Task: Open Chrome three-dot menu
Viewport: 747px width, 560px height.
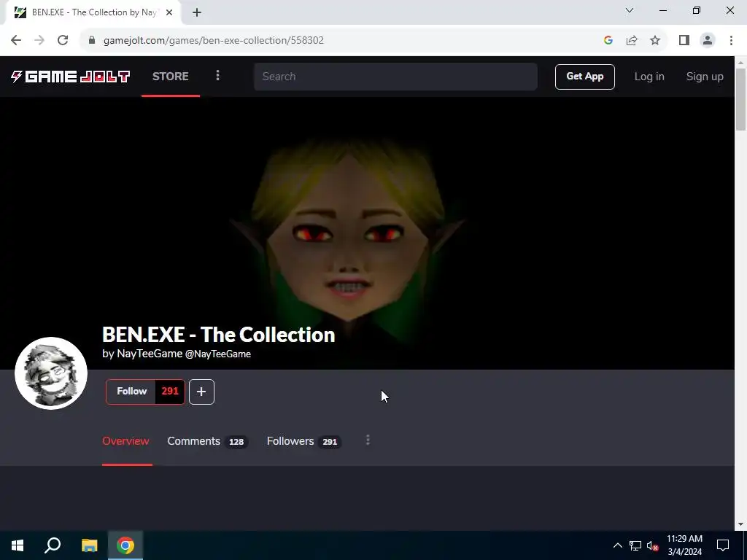Action: (x=731, y=41)
